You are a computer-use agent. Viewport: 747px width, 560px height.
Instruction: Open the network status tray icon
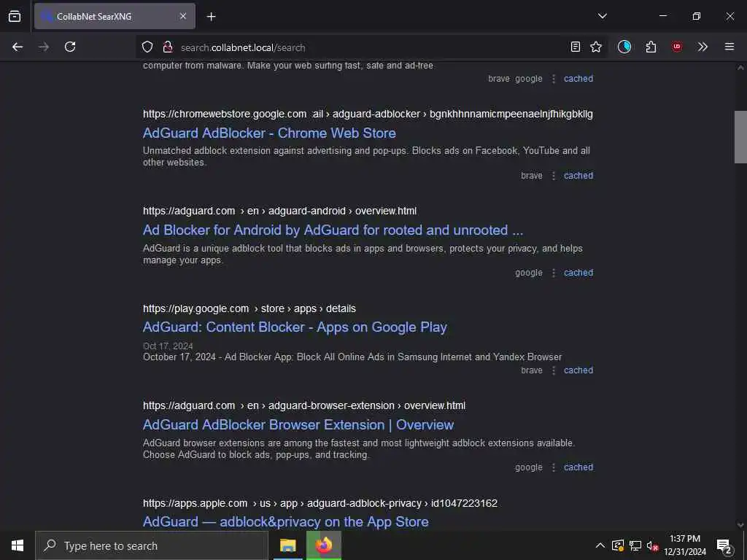tap(635, 545)
